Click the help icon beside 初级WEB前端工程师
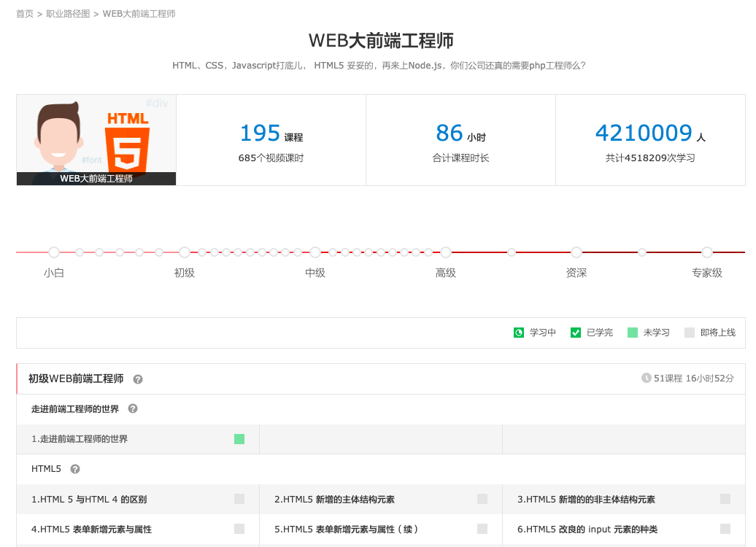 click(138, 379)
